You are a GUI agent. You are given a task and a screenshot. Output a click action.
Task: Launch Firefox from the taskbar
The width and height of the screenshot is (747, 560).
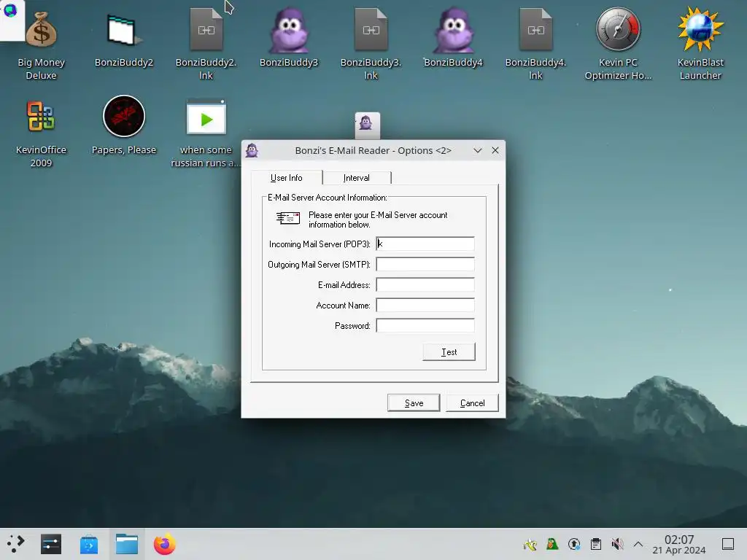point(164,544)
